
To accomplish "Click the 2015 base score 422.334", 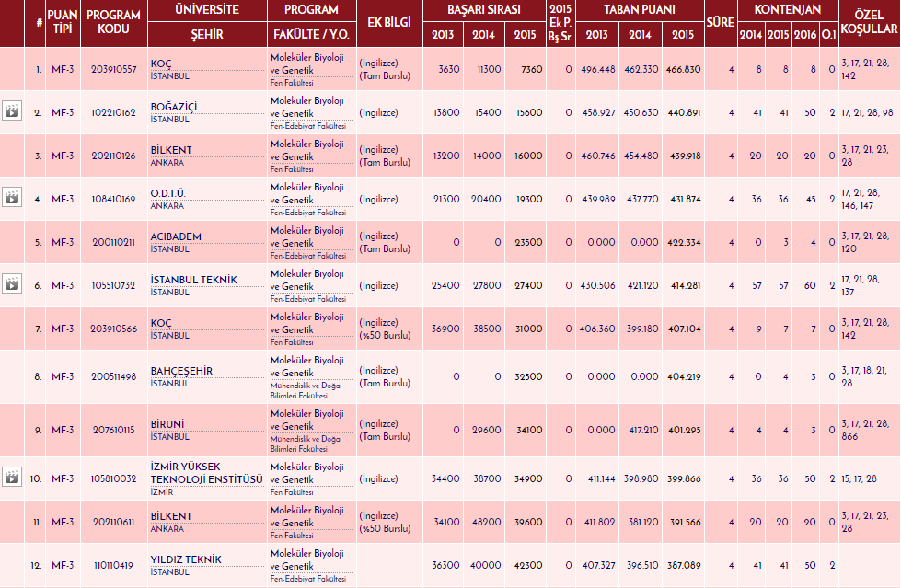I will (684, 242).
